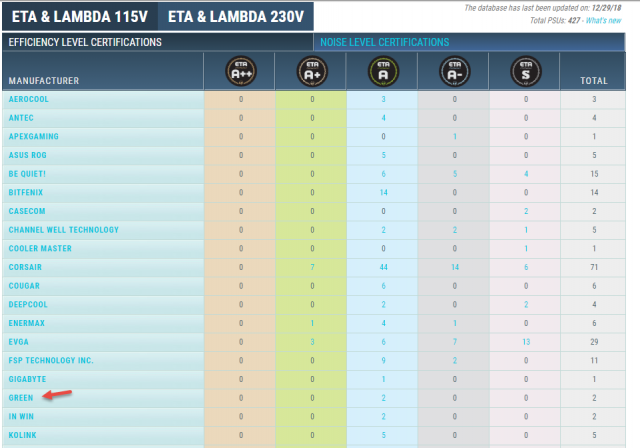Open the Corsair manufacturer link
The image size is (640, 448).
point(27,267)
